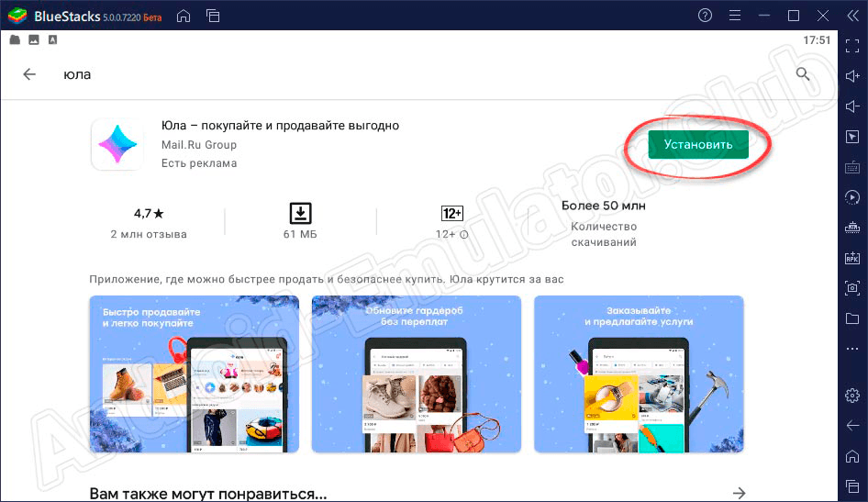Open keyboard controls icon in sidebar
Viewport: 868px width, 502px height.
tap(852, 167)
